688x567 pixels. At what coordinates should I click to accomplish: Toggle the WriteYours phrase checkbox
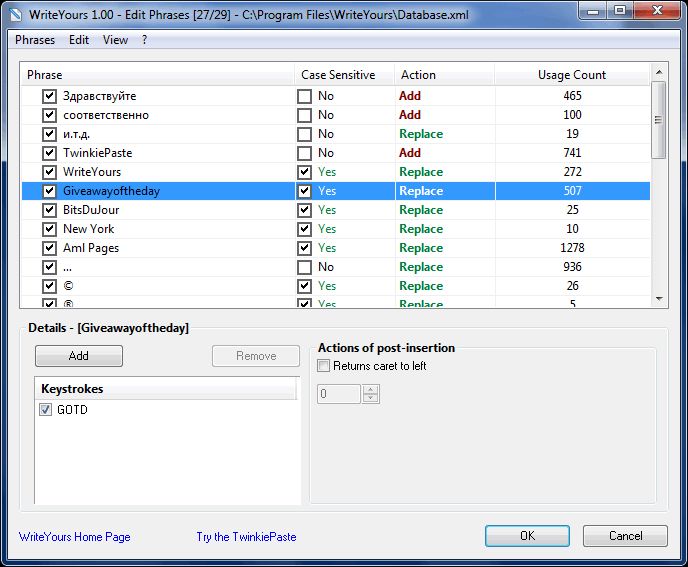(x=49, y=172)
